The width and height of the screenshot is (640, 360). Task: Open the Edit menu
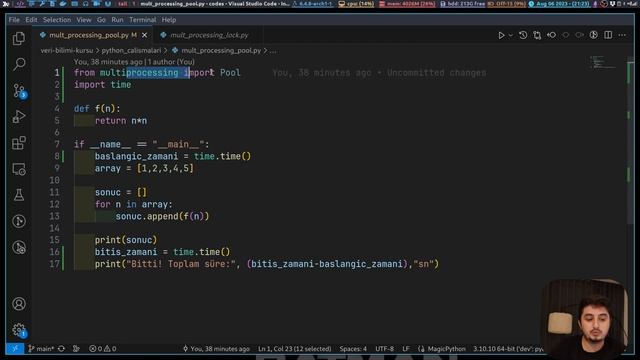(x=31, y=20)
